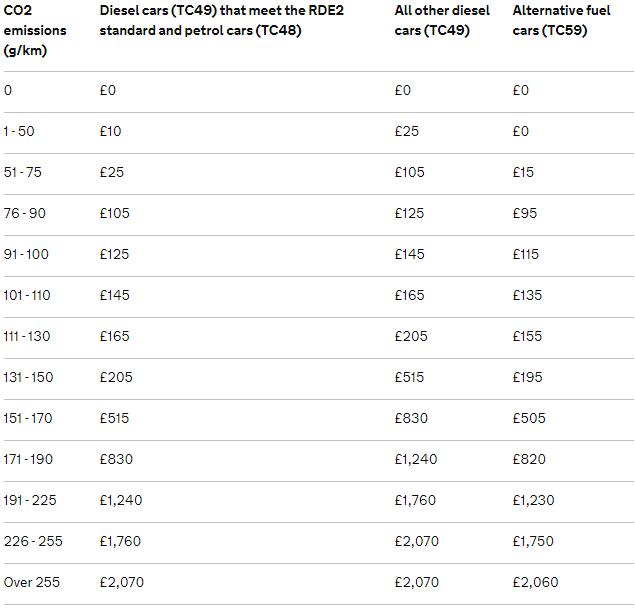
Task: Click the £135 alternative fuel rate
Action: point(527,295)
